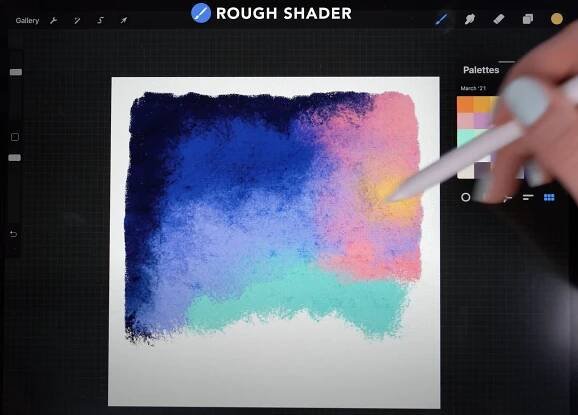
Task: Activate the Transform arrow tool
Action: (123, 21)
